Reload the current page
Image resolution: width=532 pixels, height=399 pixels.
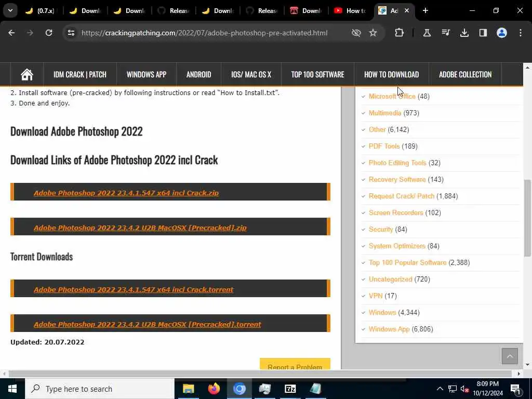(x=49, y=33)
